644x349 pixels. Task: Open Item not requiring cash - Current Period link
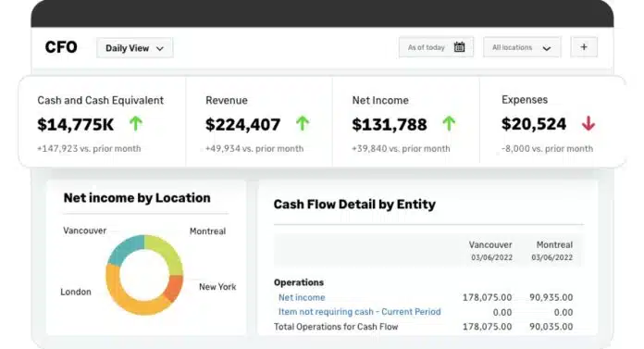coord(359,312)
